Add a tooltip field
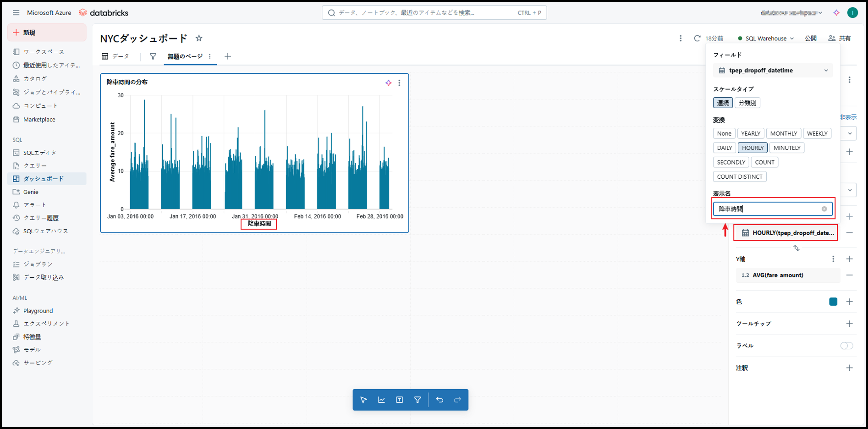 coord(850,324)
